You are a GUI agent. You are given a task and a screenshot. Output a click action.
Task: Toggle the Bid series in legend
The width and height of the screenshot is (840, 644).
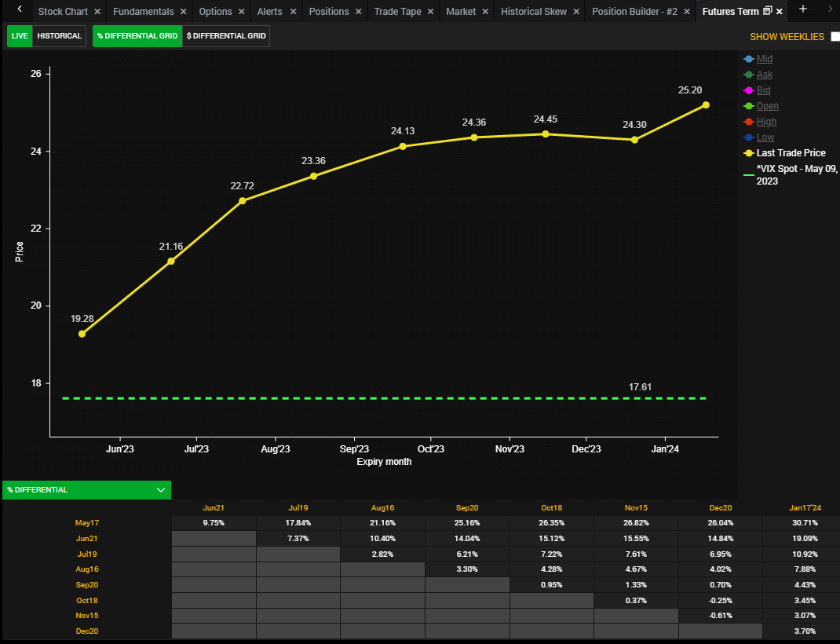[758, 90]
